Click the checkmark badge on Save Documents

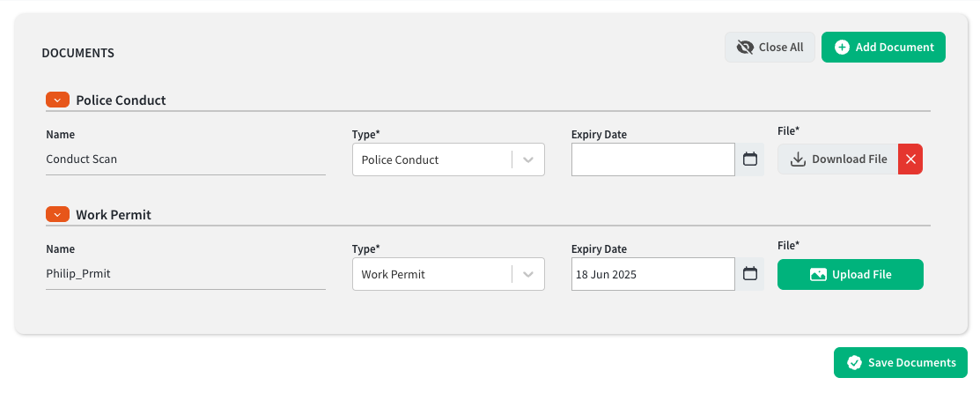(x=854, y=362)
